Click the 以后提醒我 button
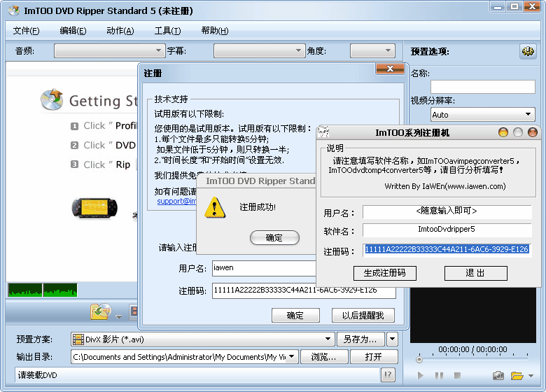The width and height of the screenshot is (546, 392). [363, 316]
